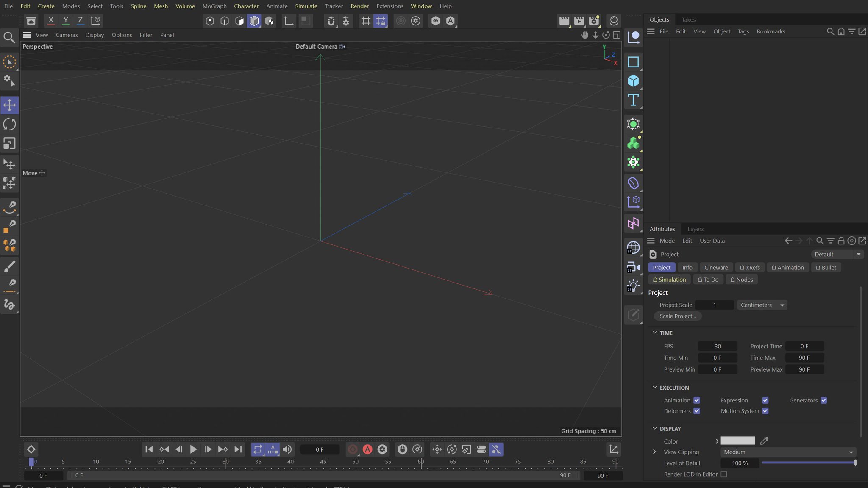Click the Cube primitive icon
Image resolution: width=868 pixels, height=488 pixels.
click(633, 80)
